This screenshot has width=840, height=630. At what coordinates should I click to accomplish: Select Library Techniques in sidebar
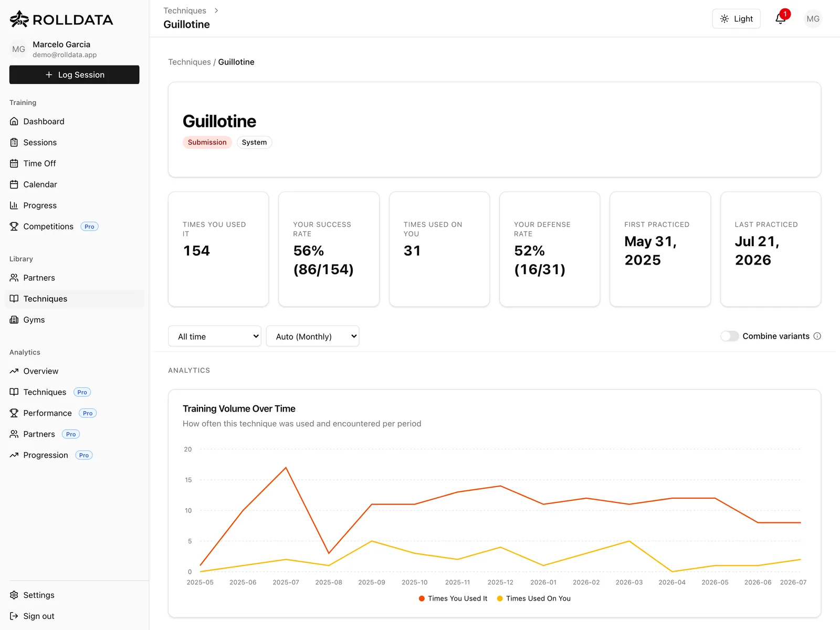[x=74, y=299]
